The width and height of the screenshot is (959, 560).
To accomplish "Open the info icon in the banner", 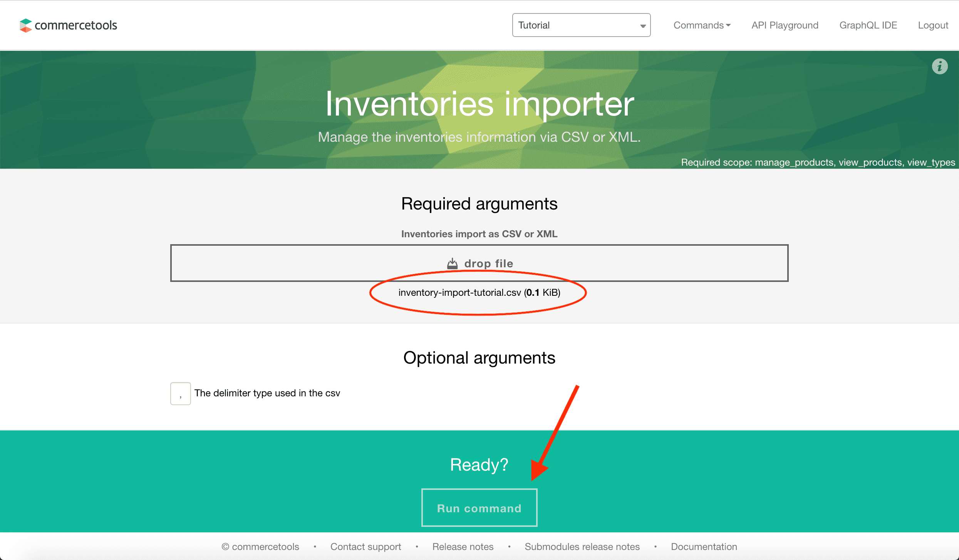I will coord(939,66).
